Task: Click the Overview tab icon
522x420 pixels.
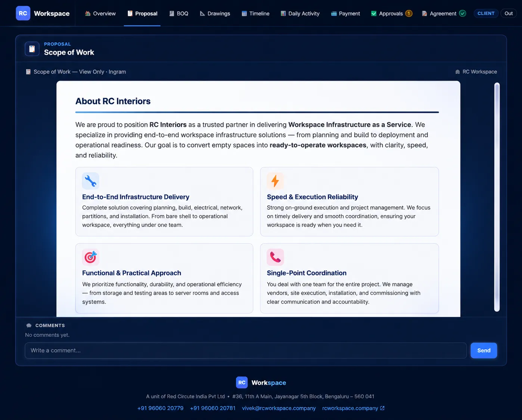Action: tap(88, 13)
